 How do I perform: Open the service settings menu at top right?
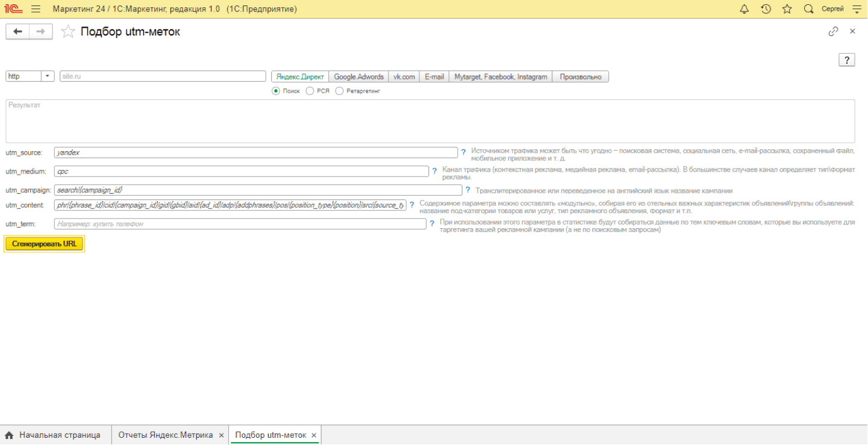pyautogui.click(x=857, y=9)
